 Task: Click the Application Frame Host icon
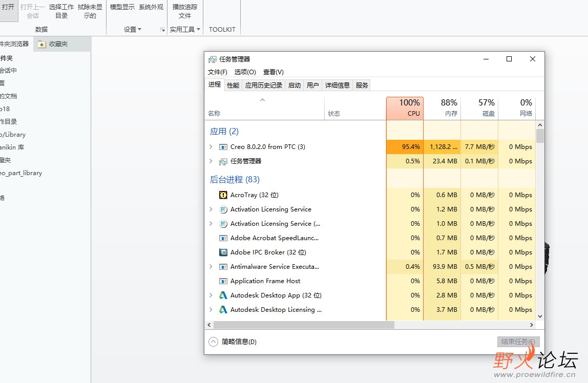[223, 281]
